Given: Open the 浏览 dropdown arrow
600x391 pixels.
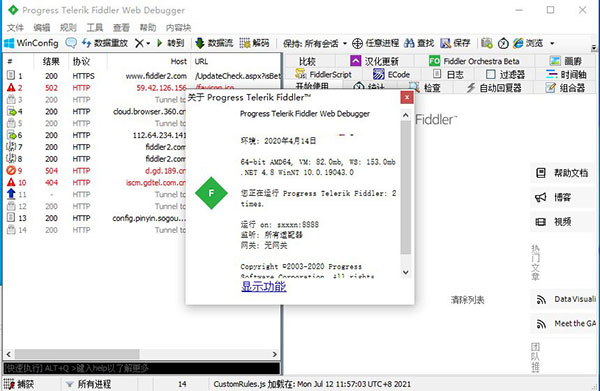Looking at the screenshot, I should [552, 43].
